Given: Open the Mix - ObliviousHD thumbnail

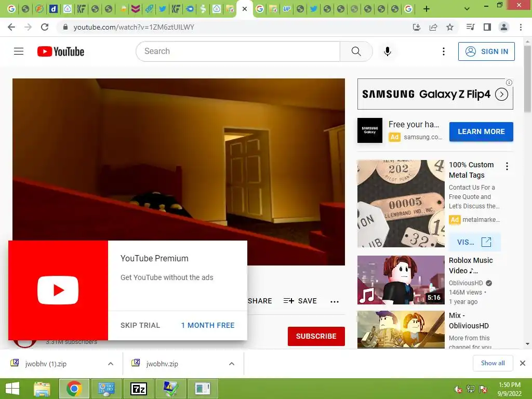Looking at the screenshot, I should (x=401, y=329).
